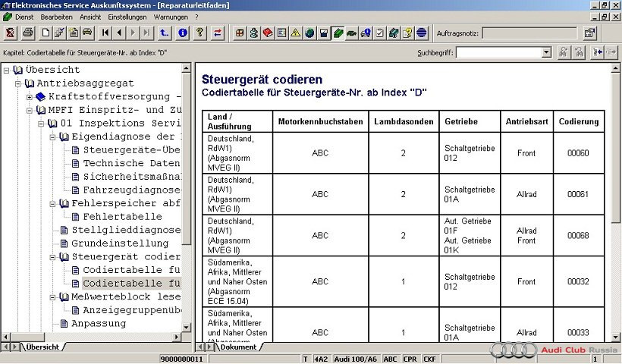The width and height of the screenshot is (622, 364).
Task: Open the '?' help menu
Action: 196,17
